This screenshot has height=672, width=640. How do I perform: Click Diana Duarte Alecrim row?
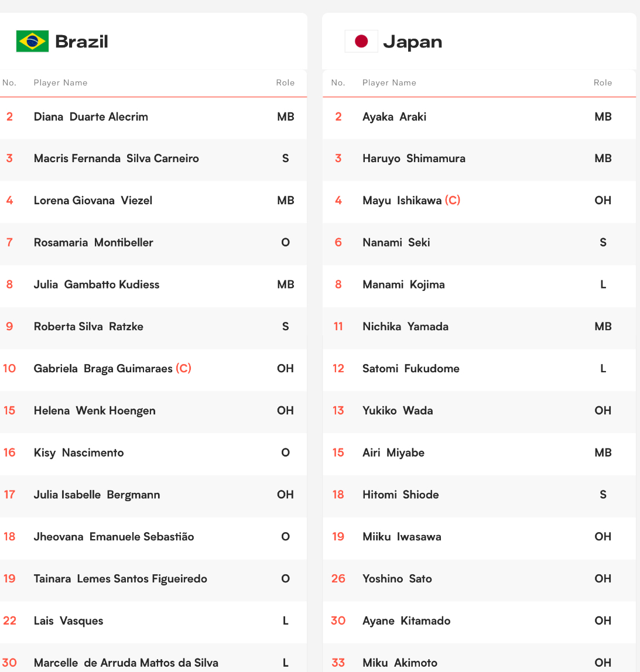point(153,116)
